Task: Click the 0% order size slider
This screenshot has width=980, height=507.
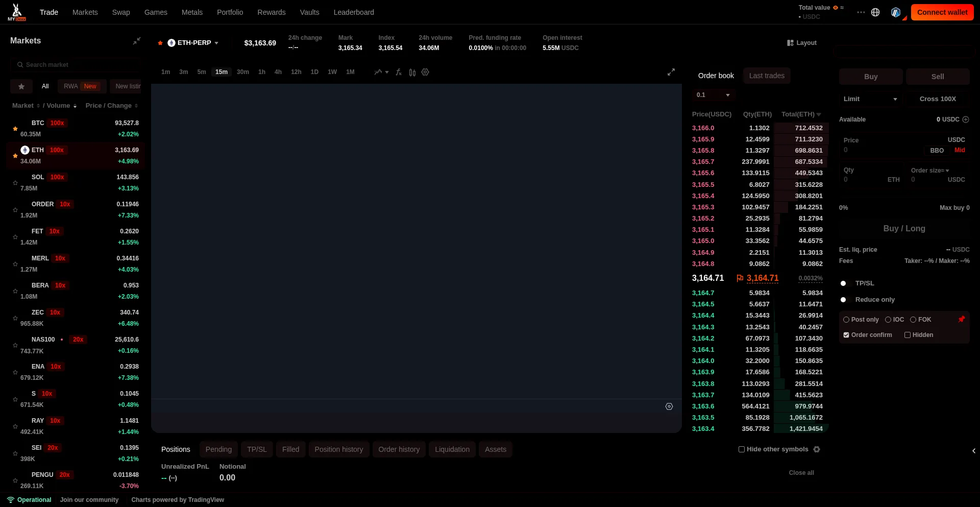Action: pos(844,208)
